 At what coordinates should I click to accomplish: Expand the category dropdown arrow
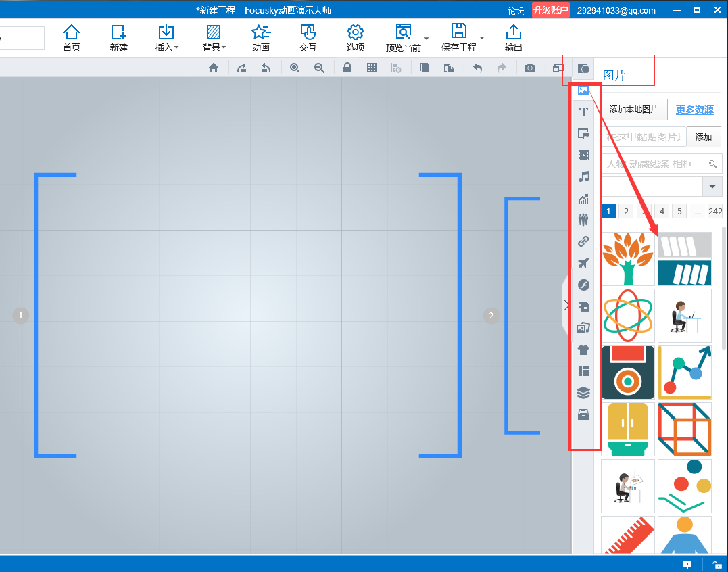[x=712, y=187]
